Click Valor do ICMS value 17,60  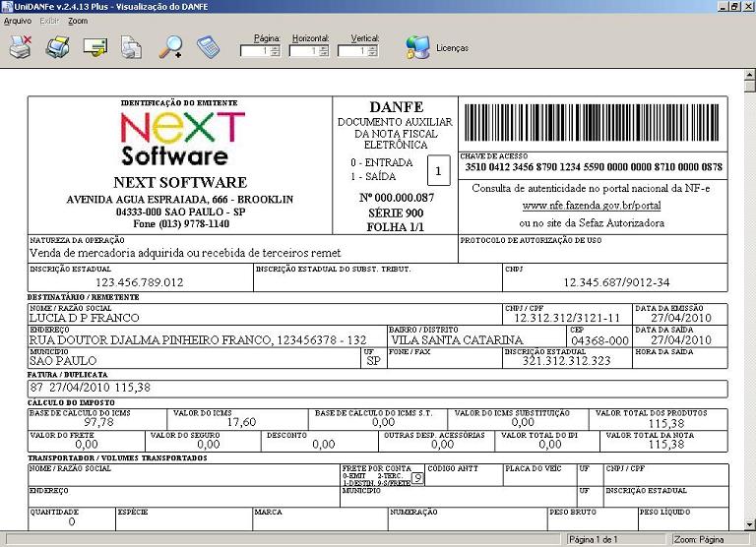click(241, 422)
